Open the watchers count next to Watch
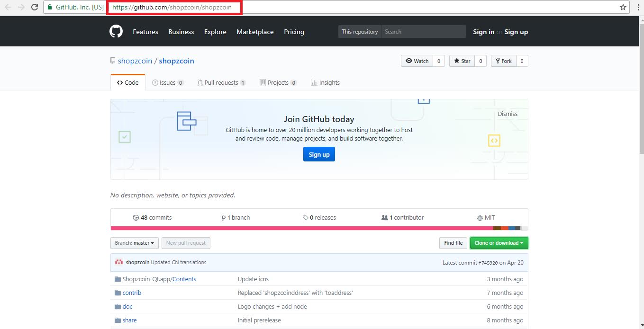 tap(439, 61)
